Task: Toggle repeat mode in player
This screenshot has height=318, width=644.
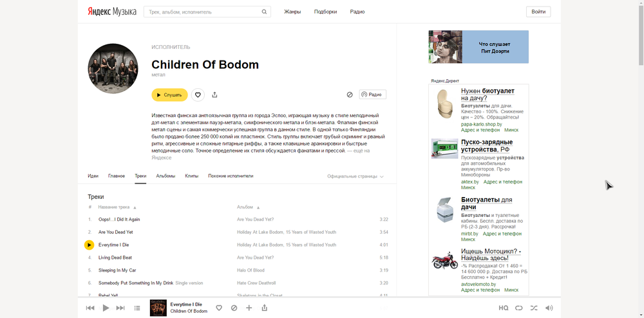Action: (x=518, y=308)
